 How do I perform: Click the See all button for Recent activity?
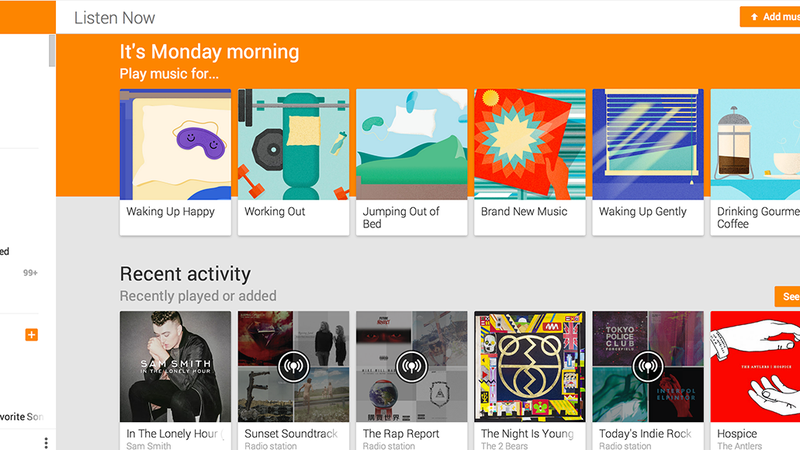tap(787, 296)
